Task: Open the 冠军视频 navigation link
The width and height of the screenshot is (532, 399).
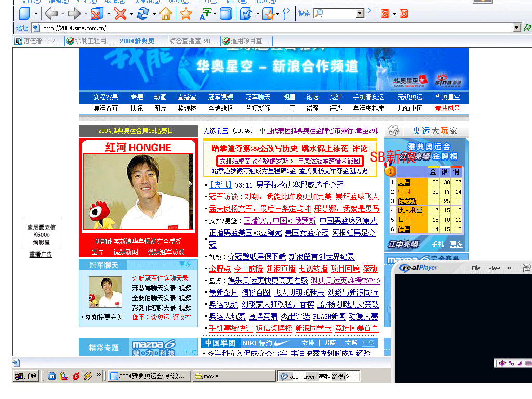Action: [x=220, y=97]
